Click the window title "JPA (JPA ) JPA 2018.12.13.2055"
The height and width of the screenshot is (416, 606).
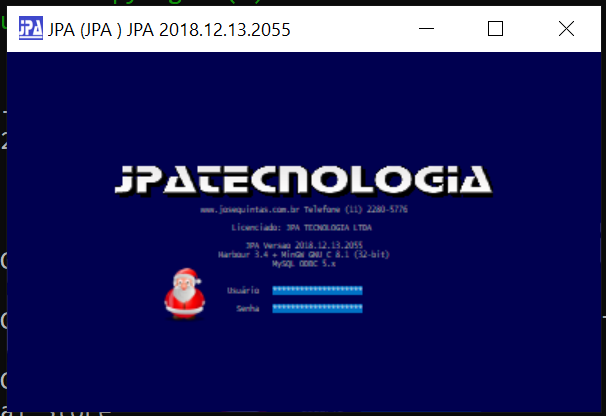[169, 30]
